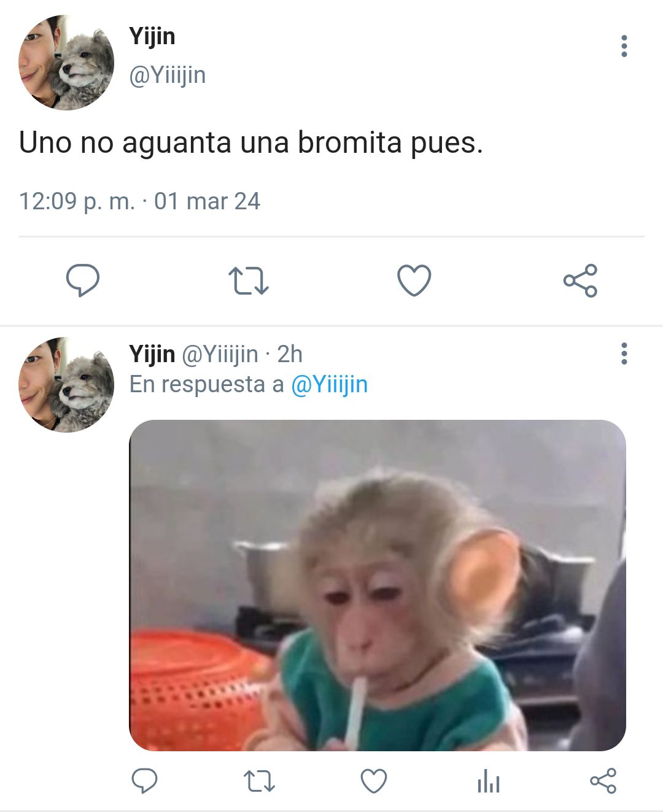This screenshot has width=663, height=812.
Task: Tap the main tweet's profile picture
Action: point(66,63)
